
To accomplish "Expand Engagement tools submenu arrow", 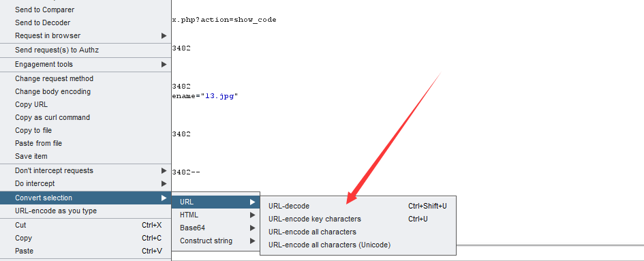I will pyautogui.click(x=164, y=65).
